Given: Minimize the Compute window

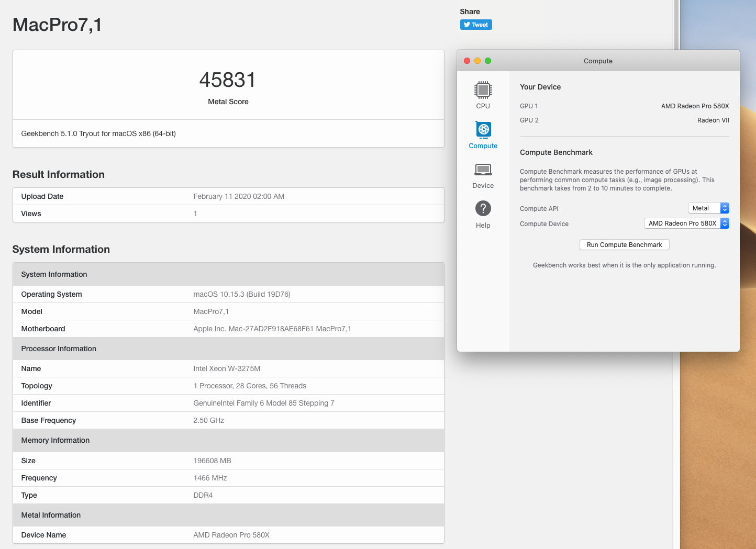Looking at the screenshot, I should coord(477,61).
